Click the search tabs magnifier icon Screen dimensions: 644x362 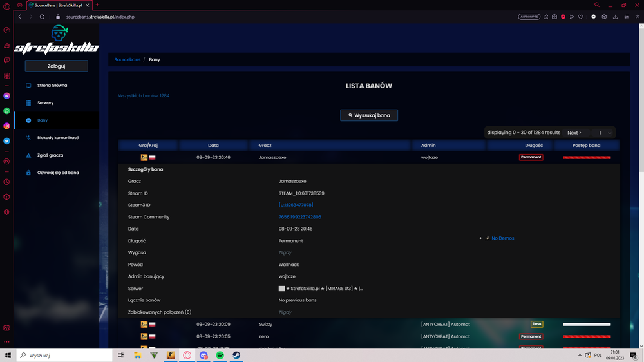tap(597, 5)
